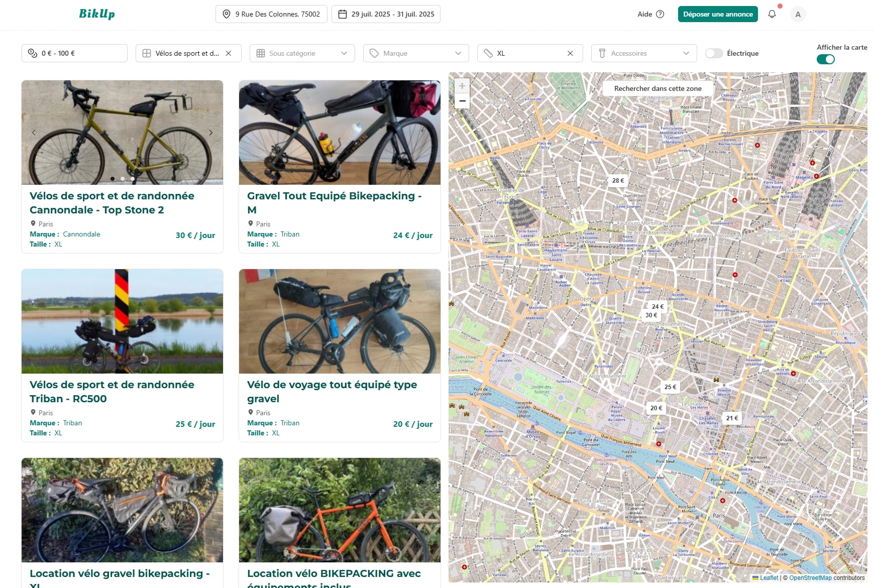Open the calendar date picker icon

click(x=344, y=14)
